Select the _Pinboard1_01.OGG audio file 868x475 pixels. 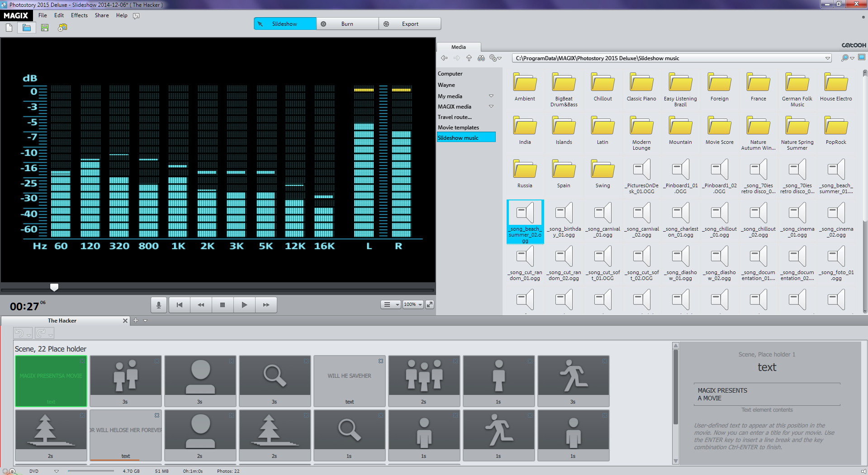click(x=680, y=176)
